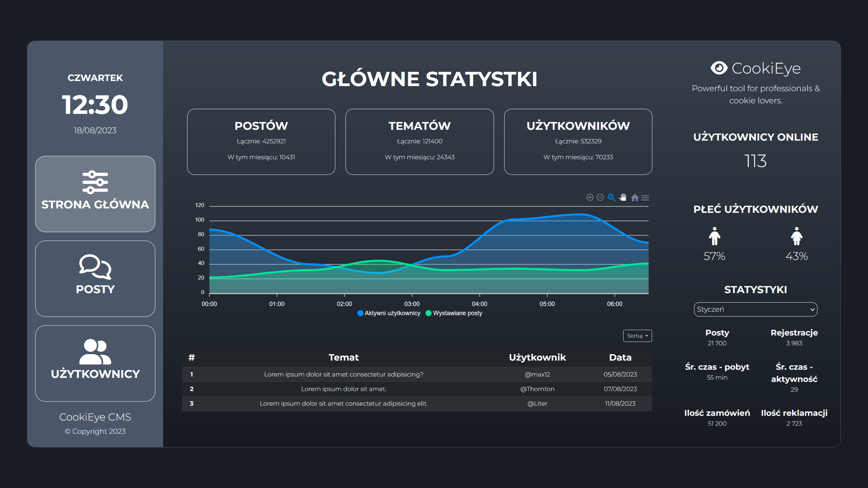This screenshot has height=488, width=868.
Task: Click the chart zoom in plus icon
Action: point(590,197)
